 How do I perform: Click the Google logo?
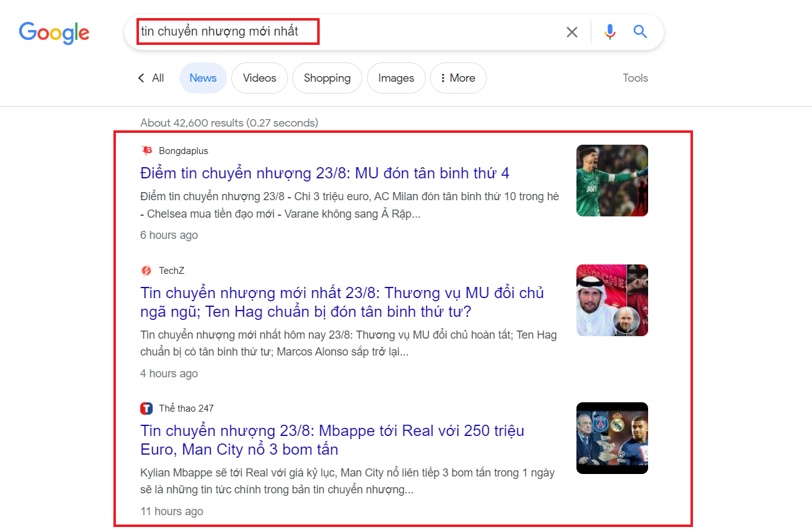[x=54, y=32]
